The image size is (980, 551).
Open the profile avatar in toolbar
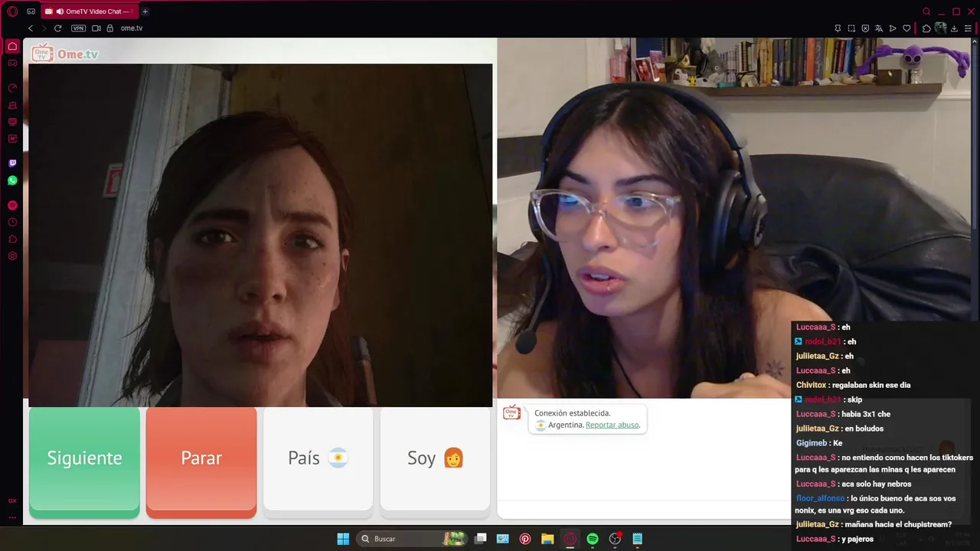click(x=940, y=28)
